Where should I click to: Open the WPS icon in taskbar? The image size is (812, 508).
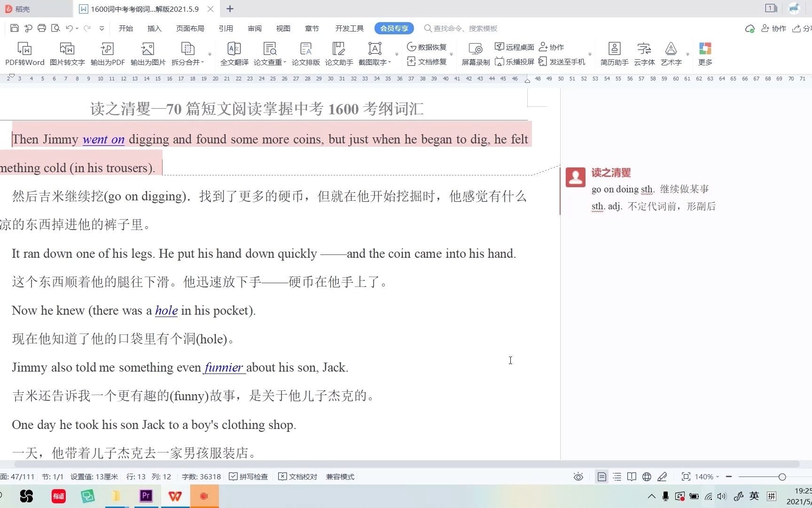[175, 496]
